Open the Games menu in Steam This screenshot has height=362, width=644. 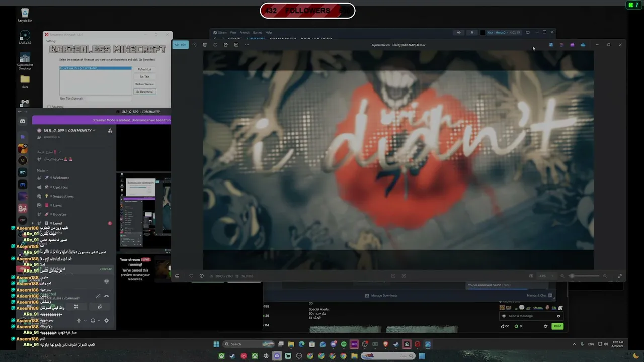pos(257,32)
